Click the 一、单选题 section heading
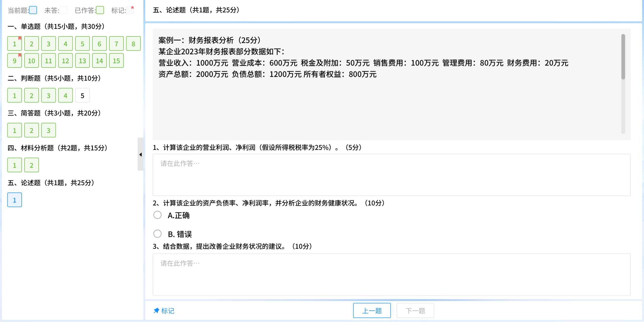 point(57,26)
